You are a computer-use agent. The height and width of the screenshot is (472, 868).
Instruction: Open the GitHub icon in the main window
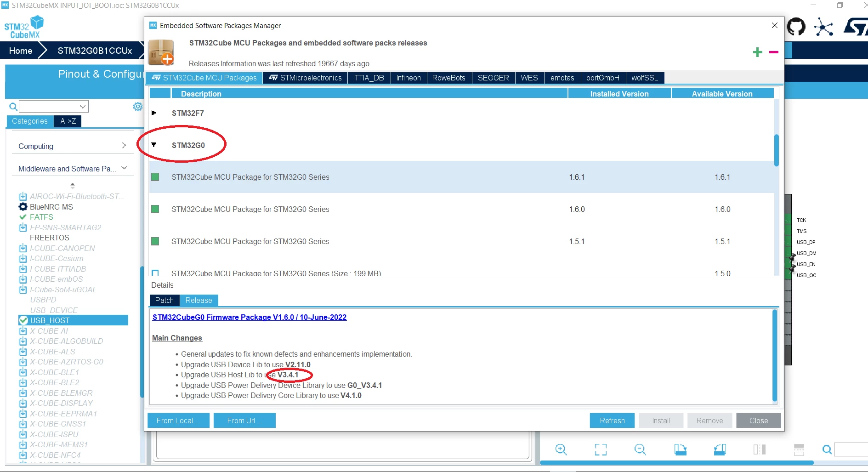point(796,27)
